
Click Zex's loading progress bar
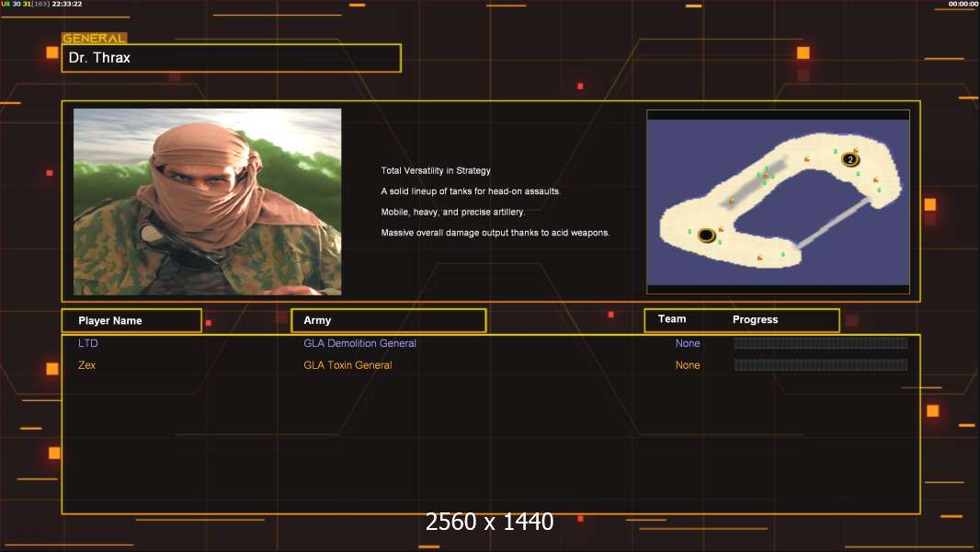(x=821, y=365)
